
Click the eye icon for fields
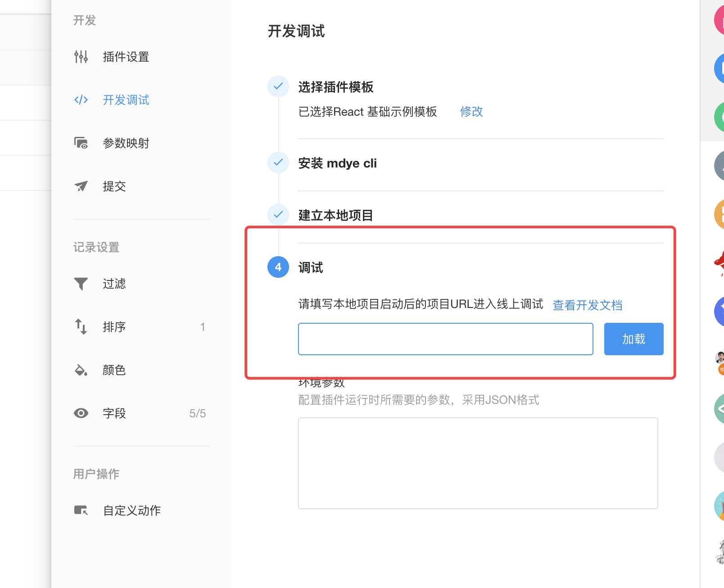(x=81, y=413)
